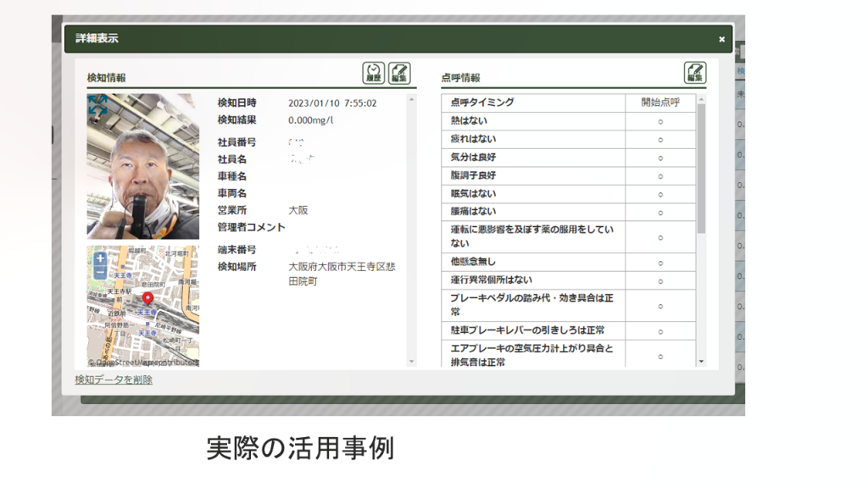868x488 pixels.
Task: Click the 腰痛はない circle mark
Action: tap(660, 212)
